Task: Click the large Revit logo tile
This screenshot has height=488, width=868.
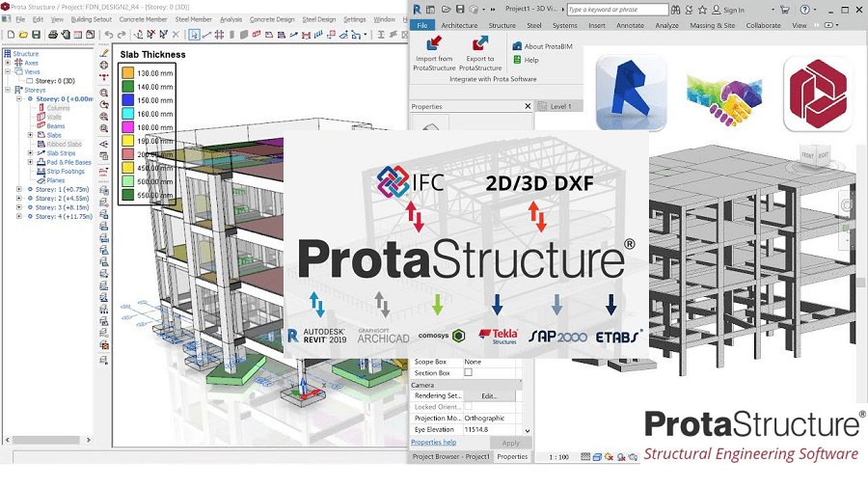Action: (631, 93)
